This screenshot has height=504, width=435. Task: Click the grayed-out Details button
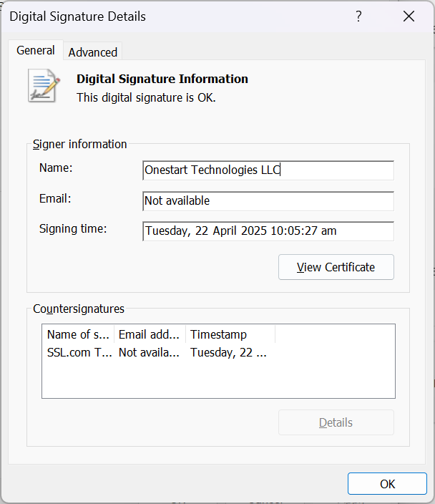click(336, 422)
